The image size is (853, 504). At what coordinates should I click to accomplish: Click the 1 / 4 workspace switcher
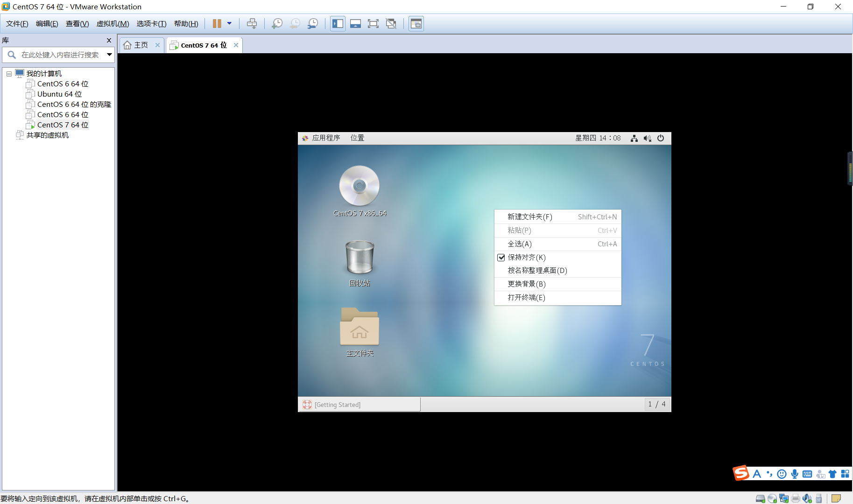pyautogui.click(x=657, y=404)
